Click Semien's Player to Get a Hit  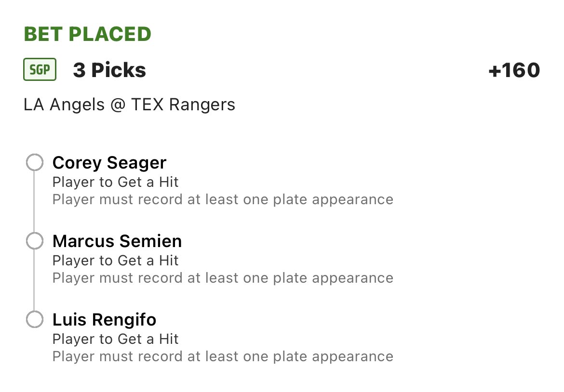coord(116,261)
